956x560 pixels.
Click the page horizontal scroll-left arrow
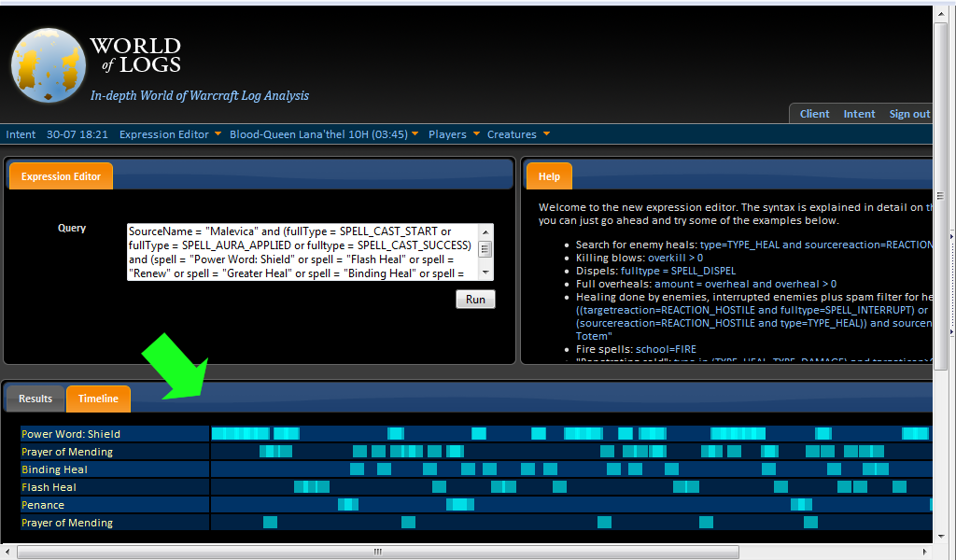(x=7, y=553)
